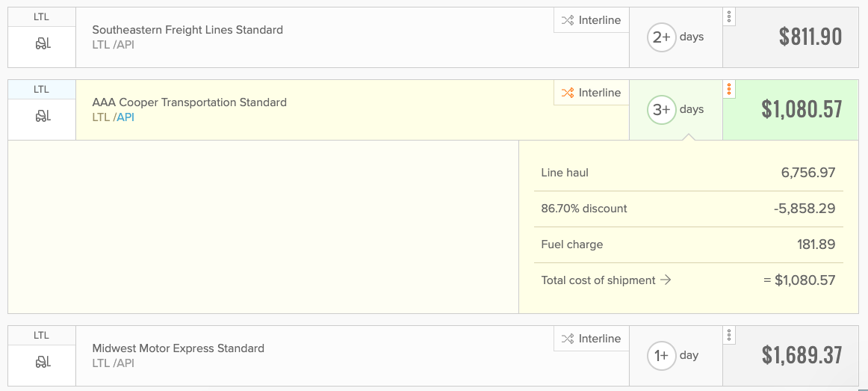
Task: Click the forklift icon for AAA Cooper Transportation
Action: pos(43,117)
